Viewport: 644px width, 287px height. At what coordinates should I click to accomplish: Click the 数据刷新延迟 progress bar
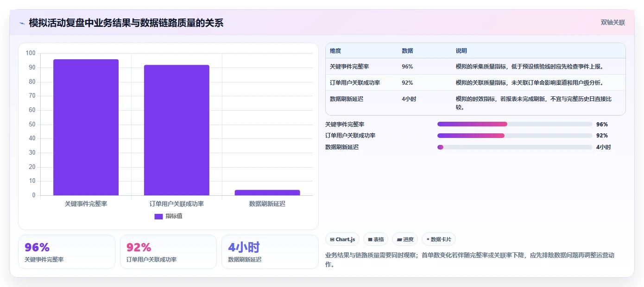[515, 147]
